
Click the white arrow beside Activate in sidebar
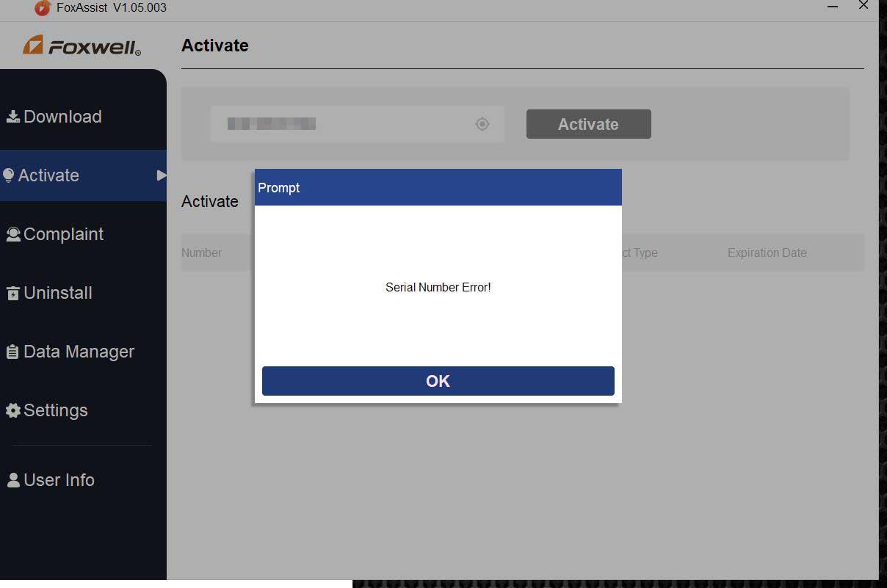tap(161, 175)
